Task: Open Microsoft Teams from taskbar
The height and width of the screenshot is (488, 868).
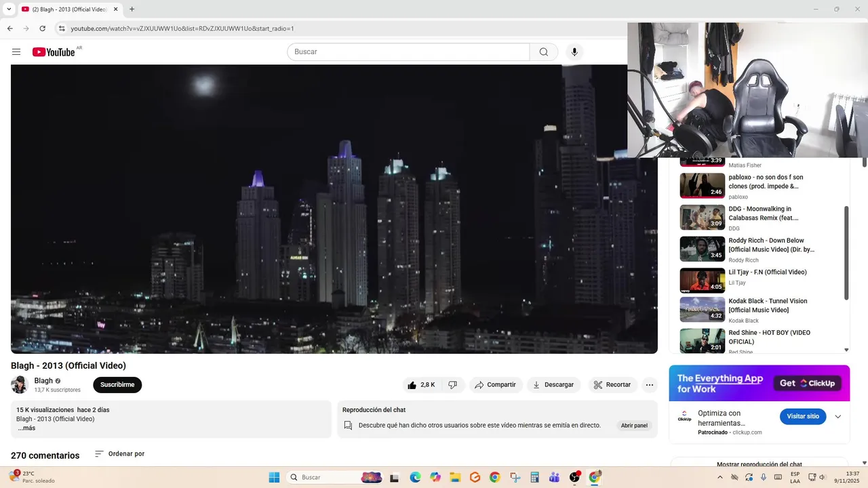Action: pos(555,477)
